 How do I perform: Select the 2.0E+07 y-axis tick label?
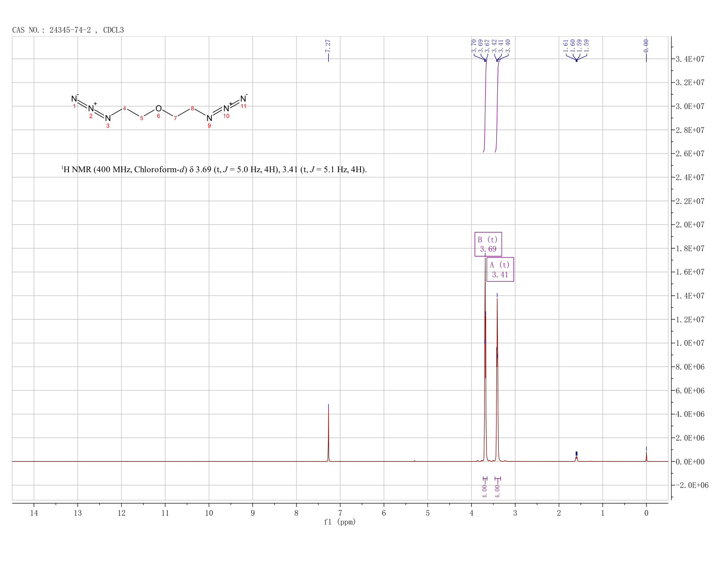pos(690,225)
